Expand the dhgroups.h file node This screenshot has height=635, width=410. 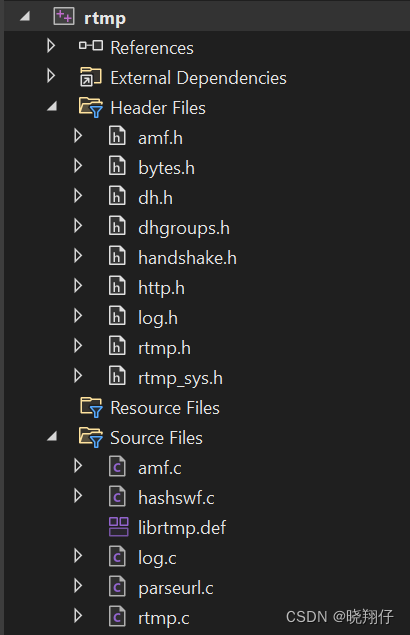click(x=78, y=226)
